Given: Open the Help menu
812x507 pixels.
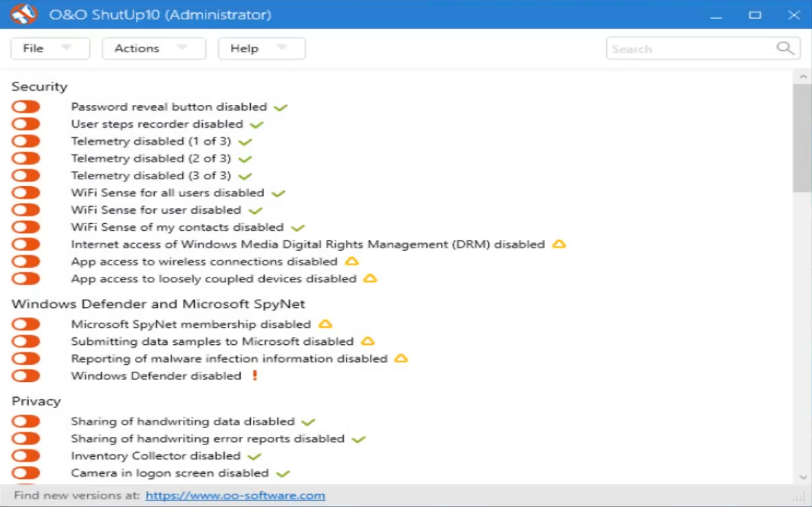Looking at the screenshot, I should (x=261, y=48).
